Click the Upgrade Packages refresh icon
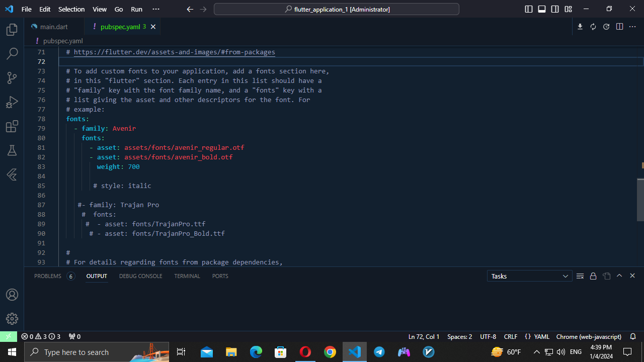The width and height of the screenshot is (644, 362). point(593,27)
